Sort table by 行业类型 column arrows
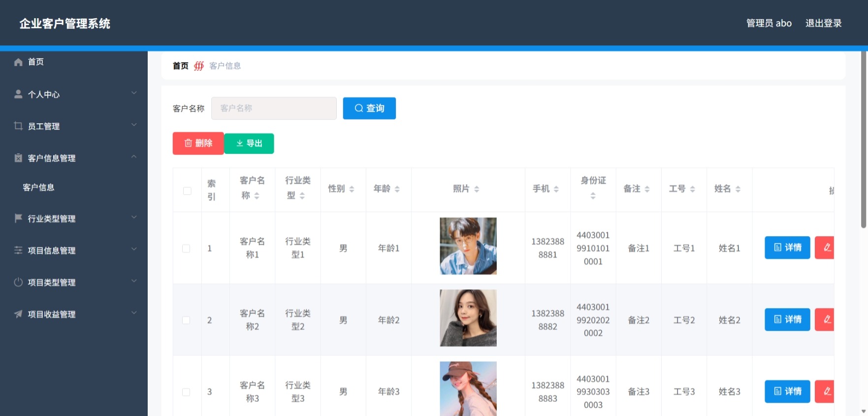 tap(302, 196)
